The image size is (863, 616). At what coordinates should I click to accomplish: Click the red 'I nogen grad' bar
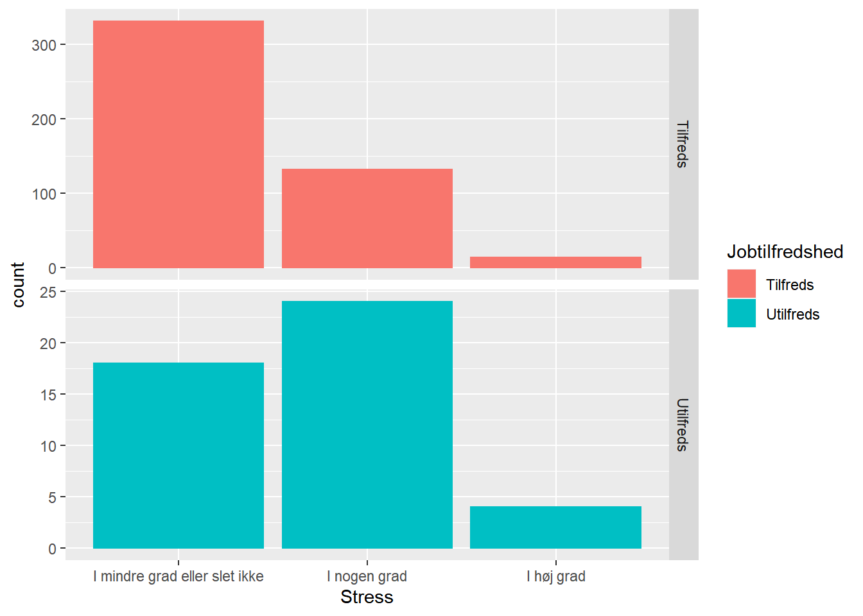pyautogui.click(x=367, y=218)
